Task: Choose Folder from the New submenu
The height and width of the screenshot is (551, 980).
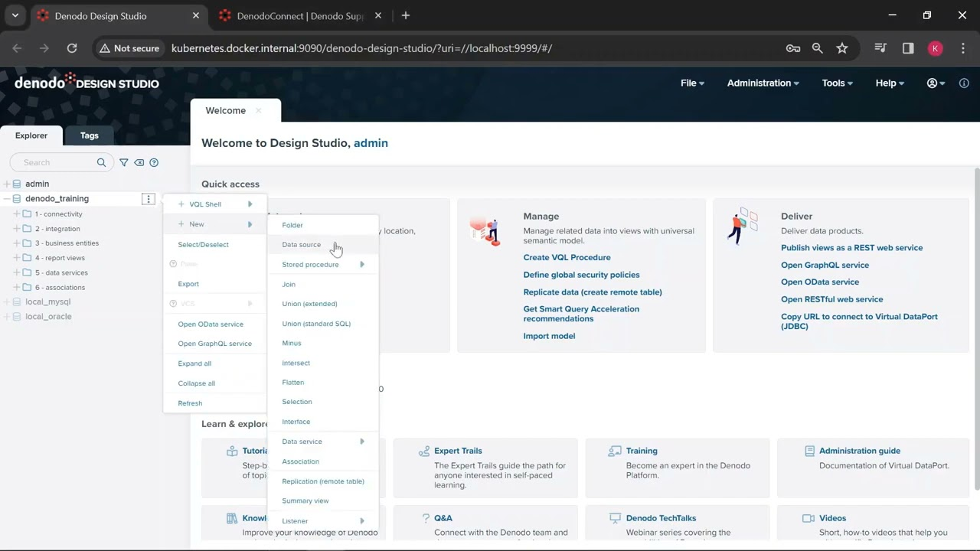Action: click(322, 225)
